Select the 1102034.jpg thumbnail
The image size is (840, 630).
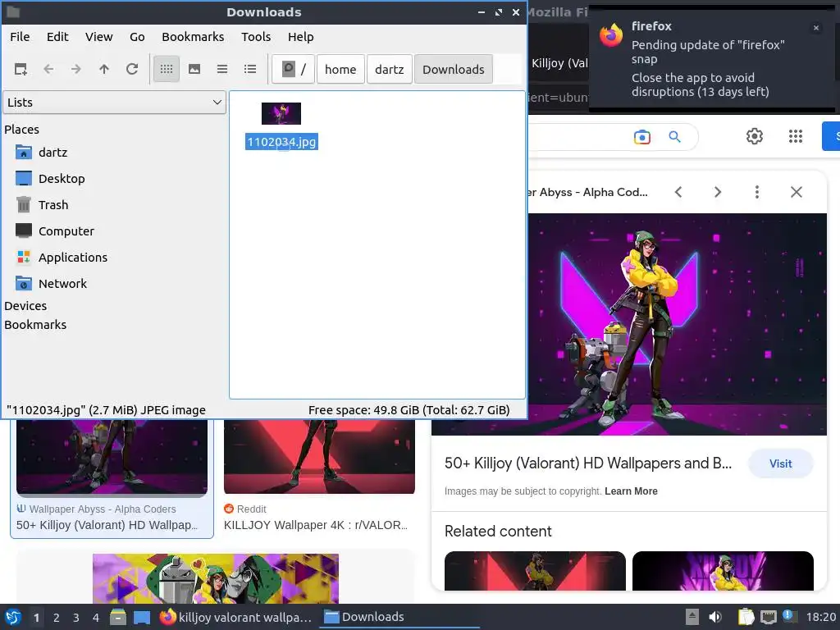pos(281,113)
